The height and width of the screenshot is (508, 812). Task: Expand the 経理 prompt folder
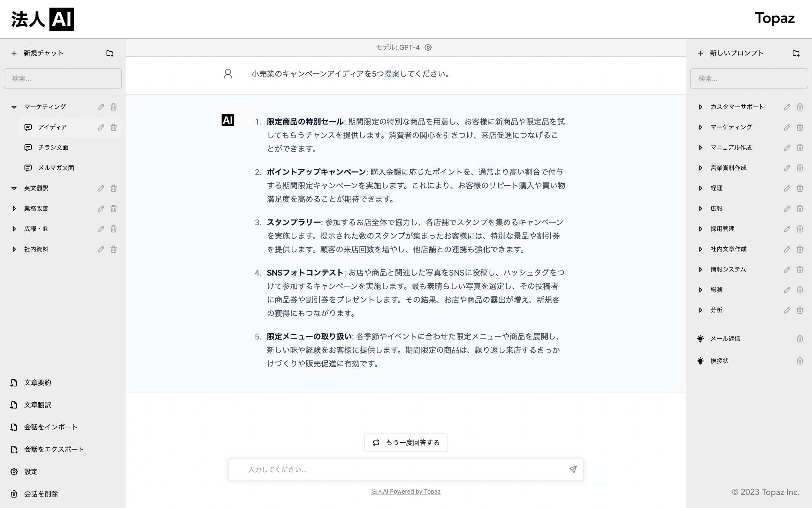click(x=700, y=188)
